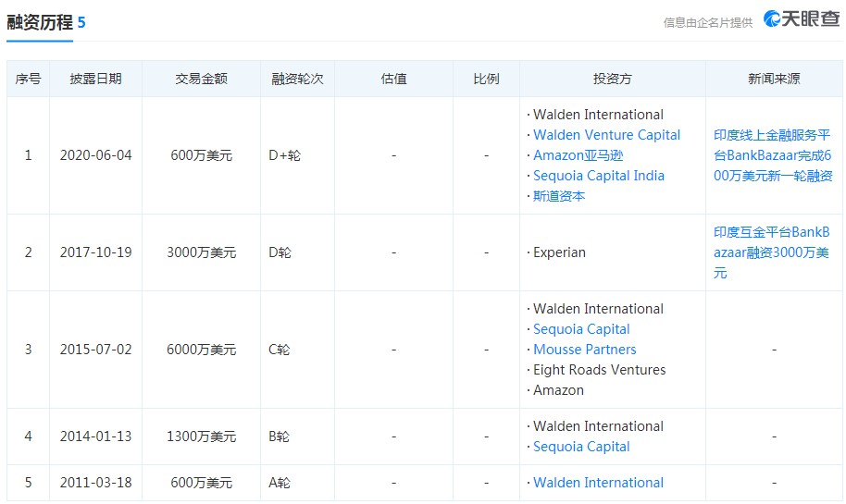Open Walden International link in A轮 row

pyautogui.click(x=598, y=483)
